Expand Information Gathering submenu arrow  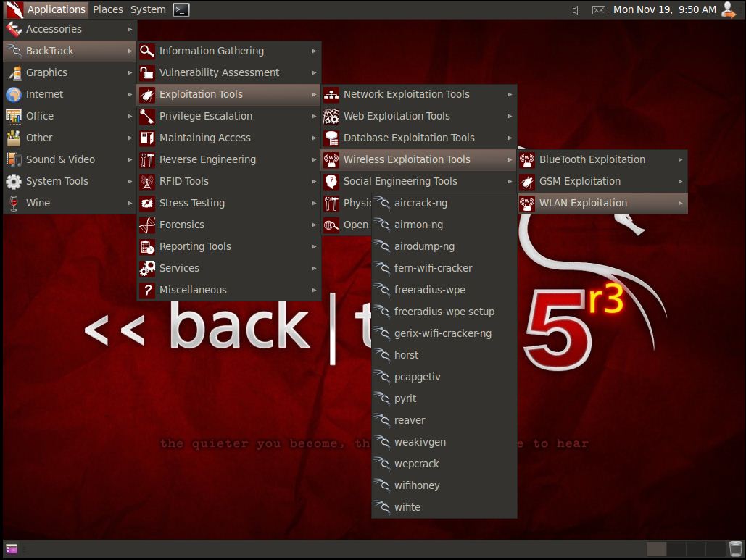(314, 51)
